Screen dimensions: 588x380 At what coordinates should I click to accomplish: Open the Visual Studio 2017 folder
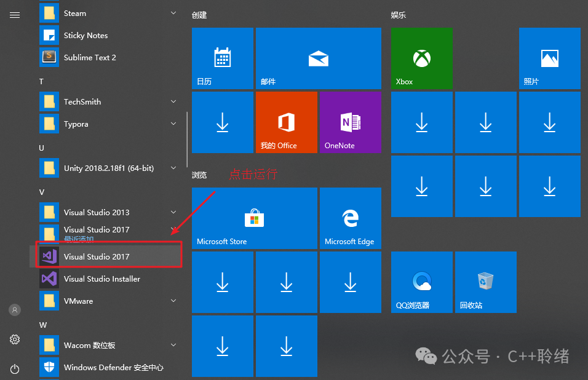(x=109, y=232)
